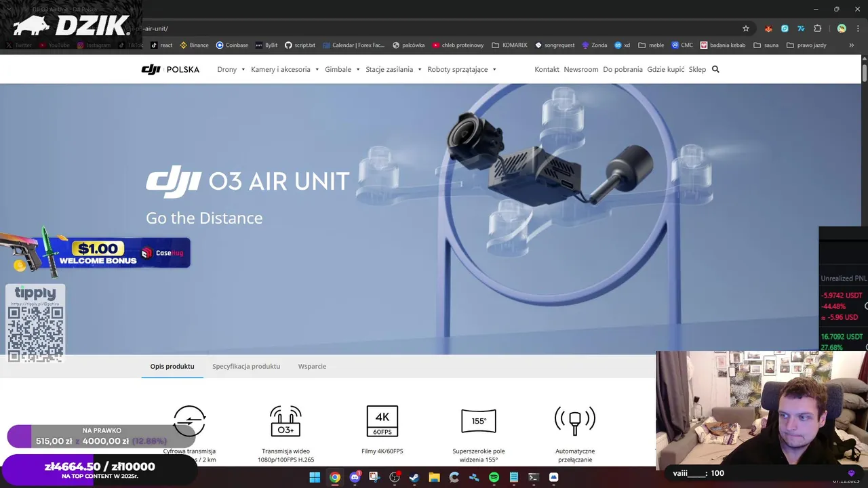Open the ByBit bookmark
The height and width of the screenshot is (488, 868).
point(267,45)
